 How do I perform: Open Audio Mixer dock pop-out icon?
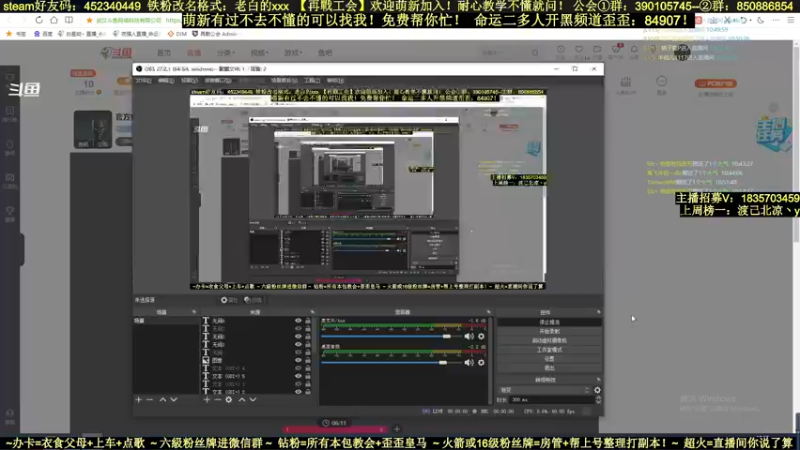pos(488,312)
